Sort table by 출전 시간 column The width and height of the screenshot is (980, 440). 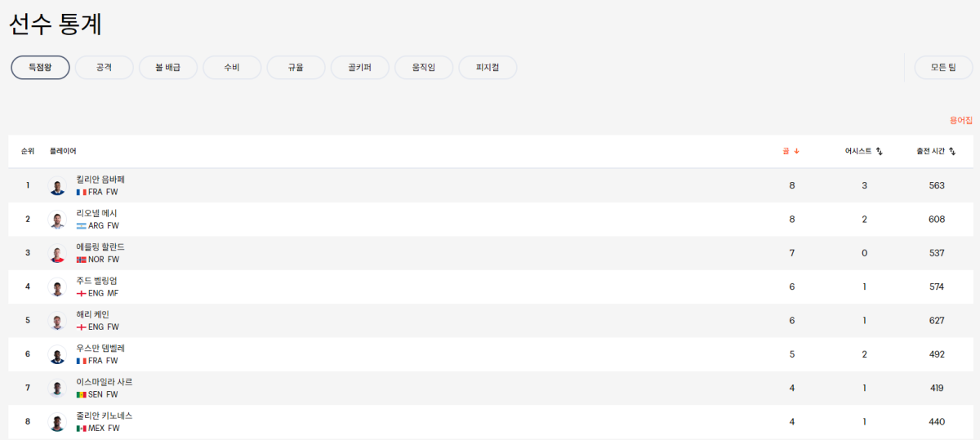pyautogui.click(x=936, y=151)
